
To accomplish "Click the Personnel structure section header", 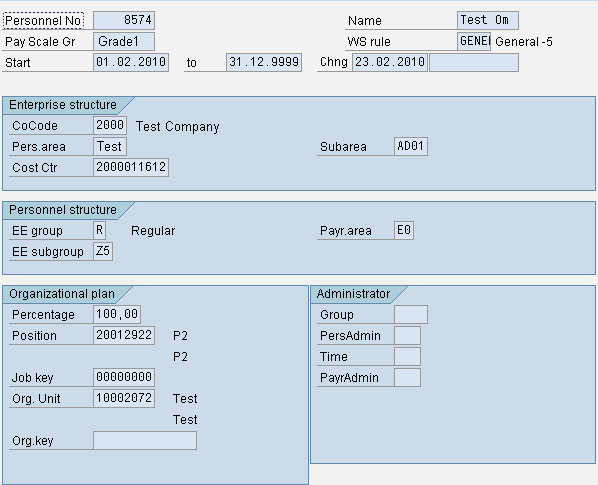I will click(x=63, y=210).
